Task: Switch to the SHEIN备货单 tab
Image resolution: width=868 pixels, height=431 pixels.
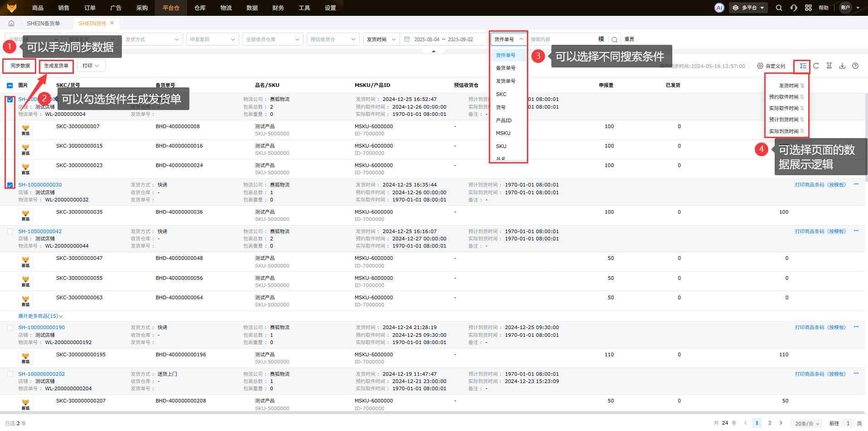Action: [43, 23]
